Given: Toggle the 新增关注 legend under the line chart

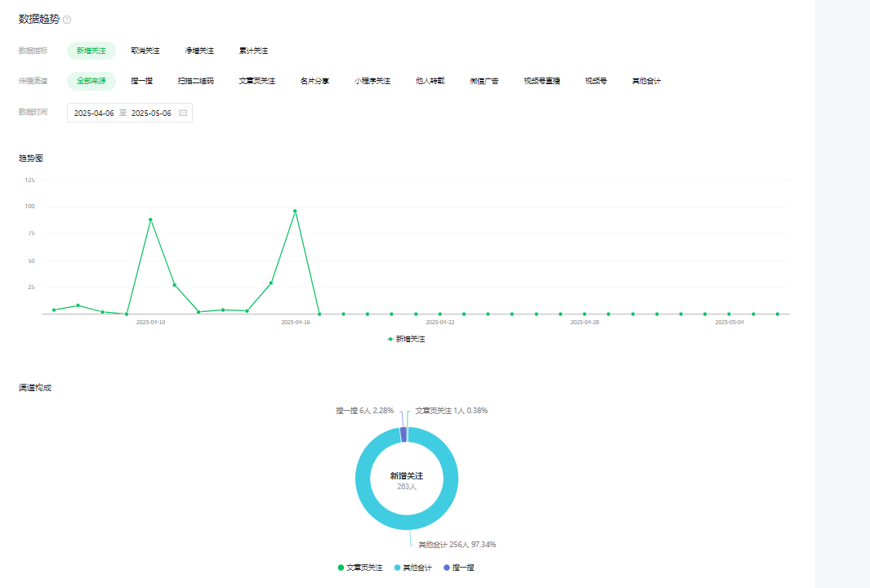Looking at the screenshot, I should pyautogui.click(x=406, y=339).
